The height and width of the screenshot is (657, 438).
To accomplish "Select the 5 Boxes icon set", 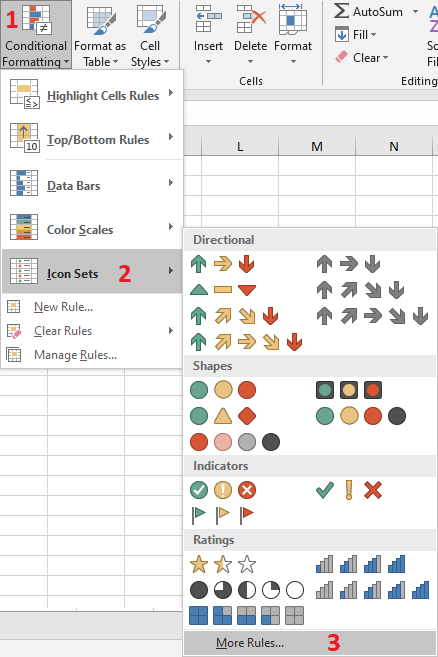I will point(246,616).
